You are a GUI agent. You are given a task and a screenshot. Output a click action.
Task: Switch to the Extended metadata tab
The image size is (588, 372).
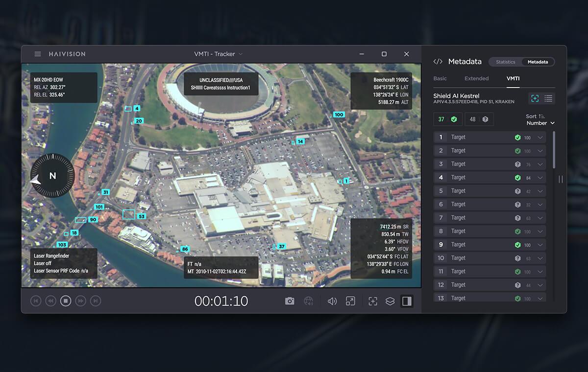(476, 78)
